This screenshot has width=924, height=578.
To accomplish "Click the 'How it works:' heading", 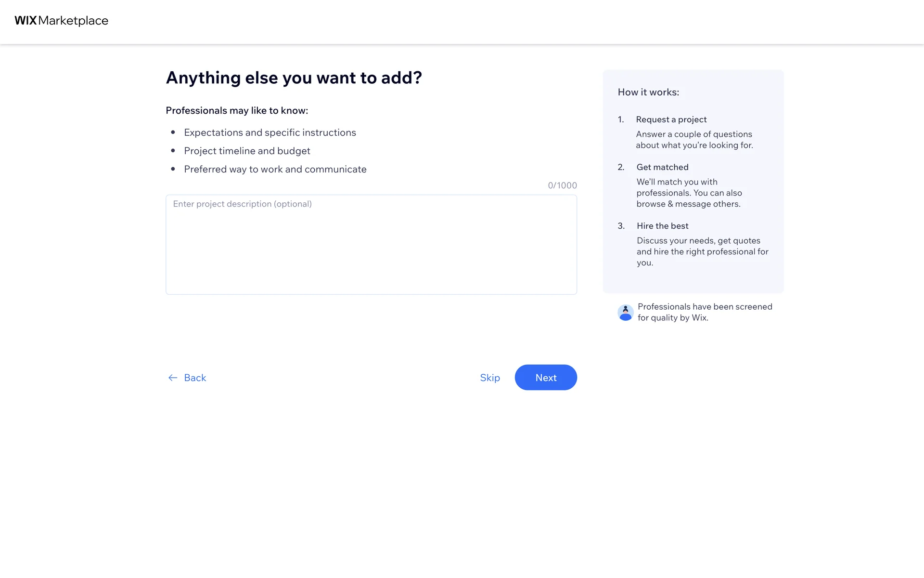I will [648, 92].
